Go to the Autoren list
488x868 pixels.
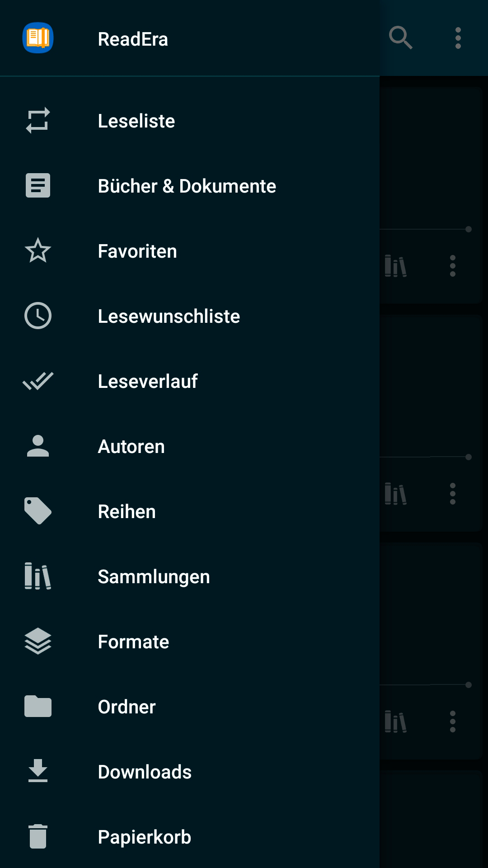click(131, 446)
